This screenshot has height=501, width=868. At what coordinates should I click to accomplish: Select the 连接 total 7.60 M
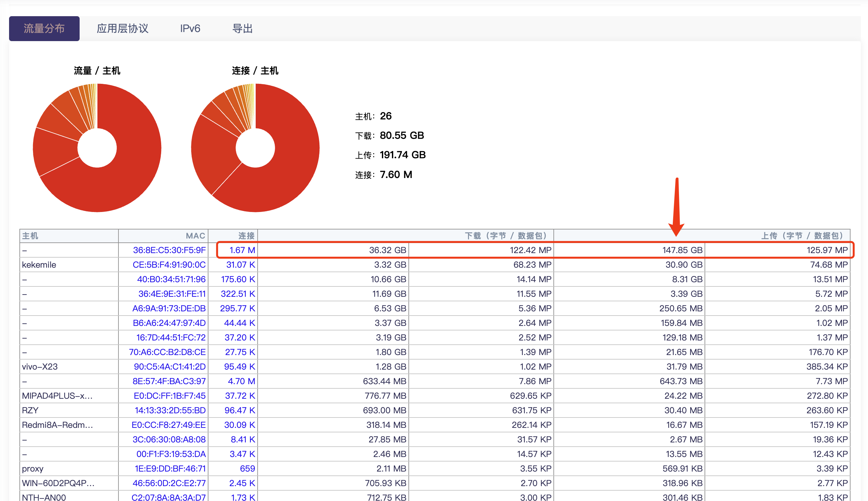coord(396,174)
